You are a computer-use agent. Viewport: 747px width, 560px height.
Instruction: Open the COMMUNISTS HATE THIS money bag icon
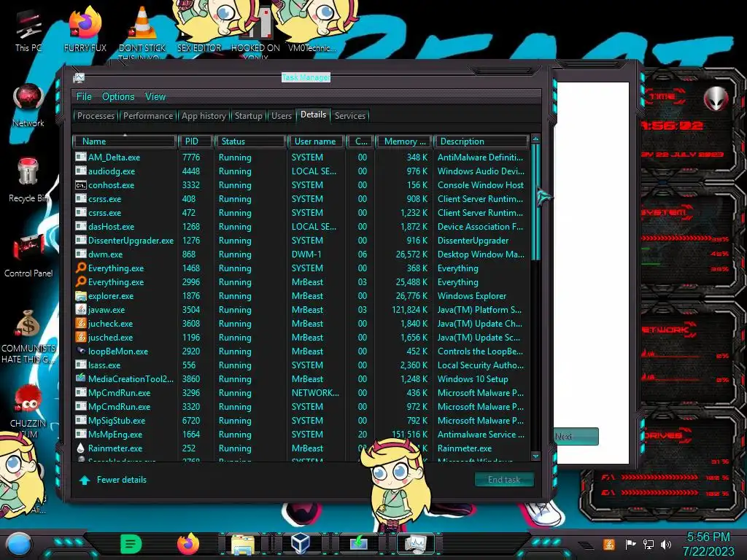(28, 335)
